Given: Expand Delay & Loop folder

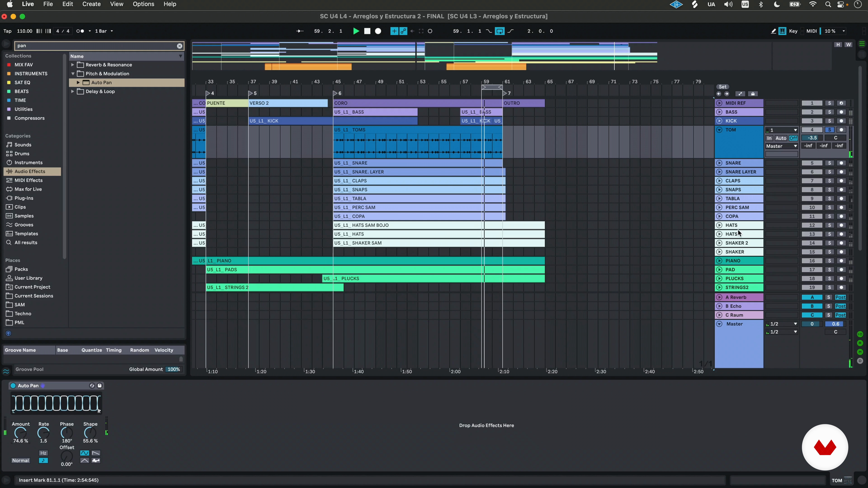Looking at the screenshot, I should coord(72,91).
